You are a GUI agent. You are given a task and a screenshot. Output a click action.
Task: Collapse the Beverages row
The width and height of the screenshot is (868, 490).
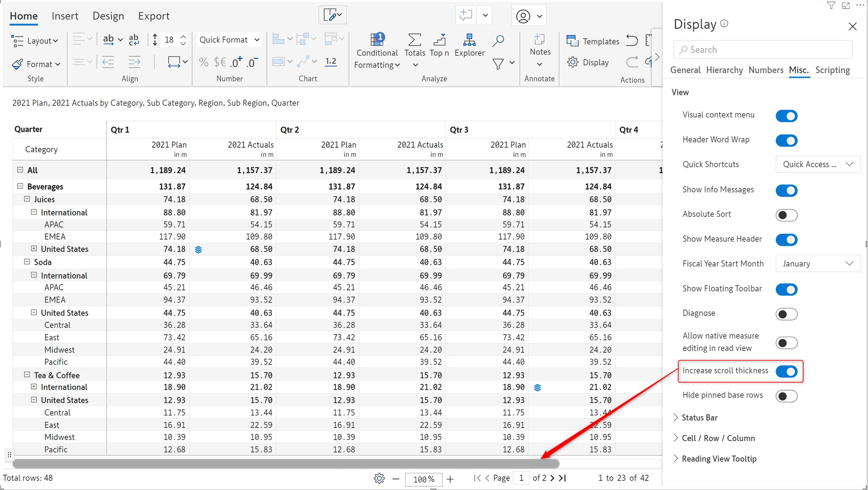(20, 186)
